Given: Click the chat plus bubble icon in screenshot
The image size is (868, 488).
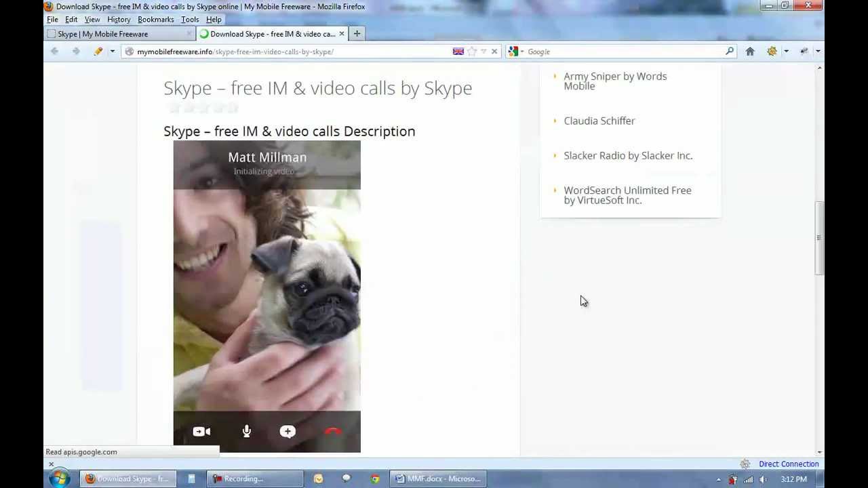Looking at the screenshot, I should [x=288, y=432].
